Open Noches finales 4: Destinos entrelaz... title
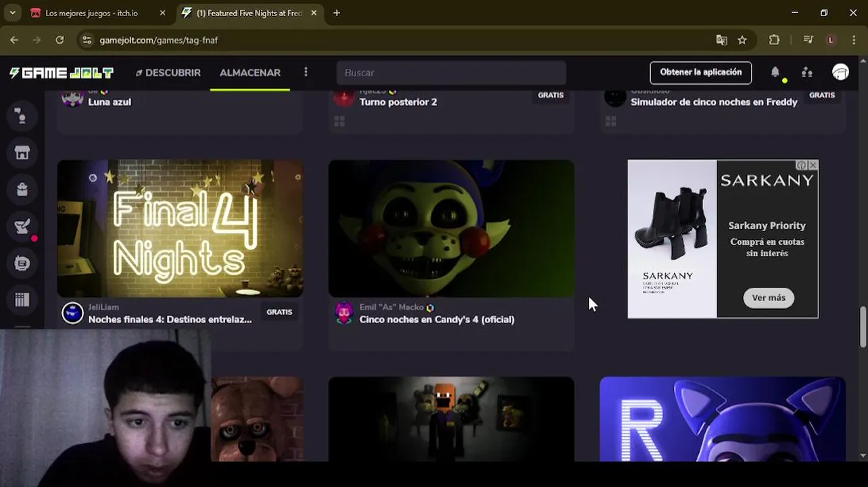The height and width of the screenshot is (487, 868). click(170, 319)
